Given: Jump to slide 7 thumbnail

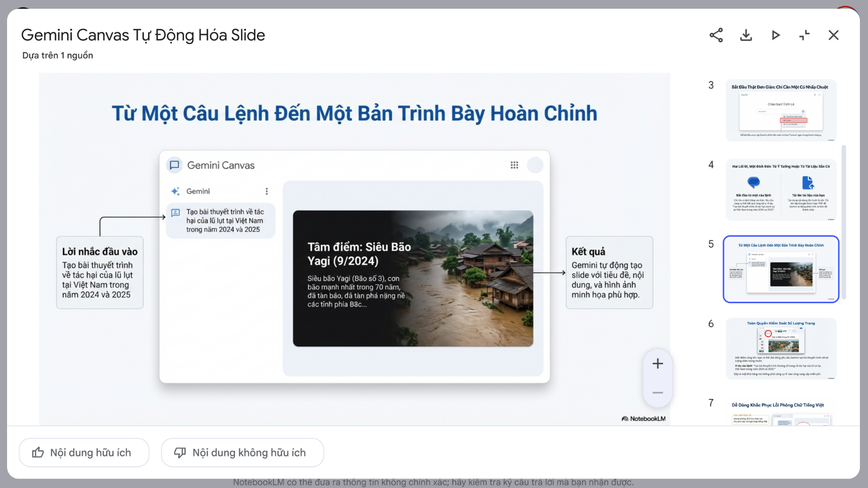Looking at the screenshot, I should tap(781, 413).
